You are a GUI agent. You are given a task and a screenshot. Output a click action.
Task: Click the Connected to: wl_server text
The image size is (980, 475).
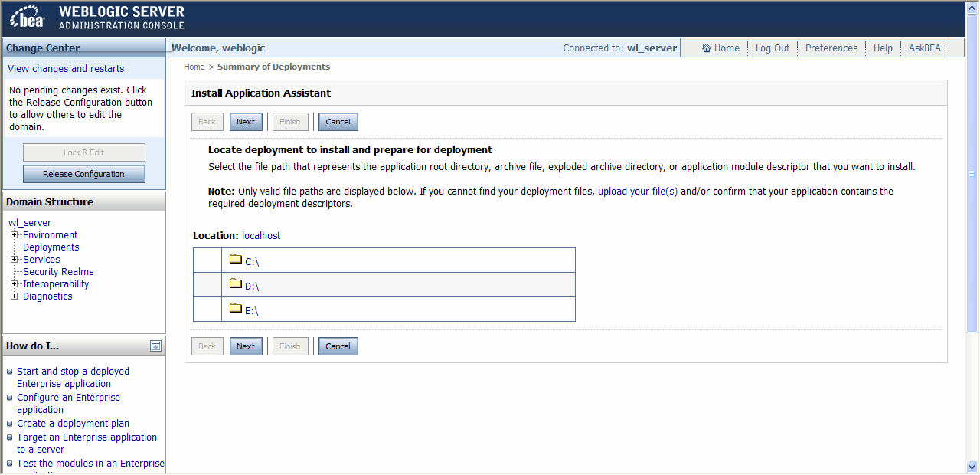point(620,48)
